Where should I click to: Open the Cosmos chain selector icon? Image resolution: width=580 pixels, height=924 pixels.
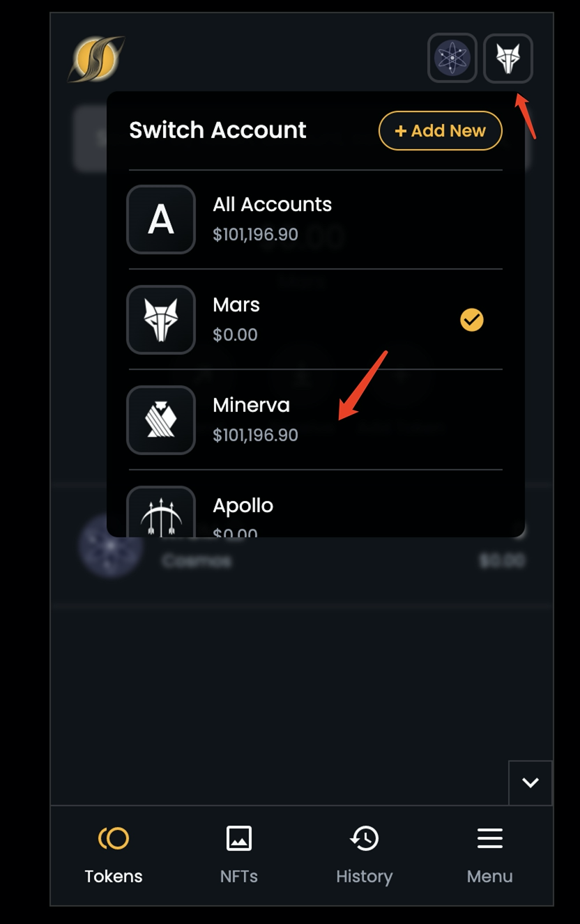tap(452, 58)
